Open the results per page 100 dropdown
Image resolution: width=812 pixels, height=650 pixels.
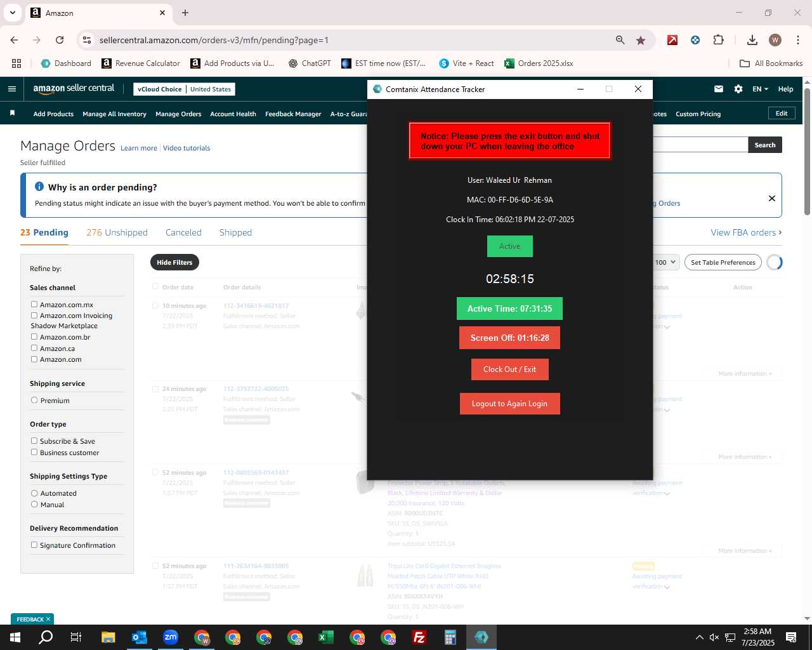[x=666, y=262]
